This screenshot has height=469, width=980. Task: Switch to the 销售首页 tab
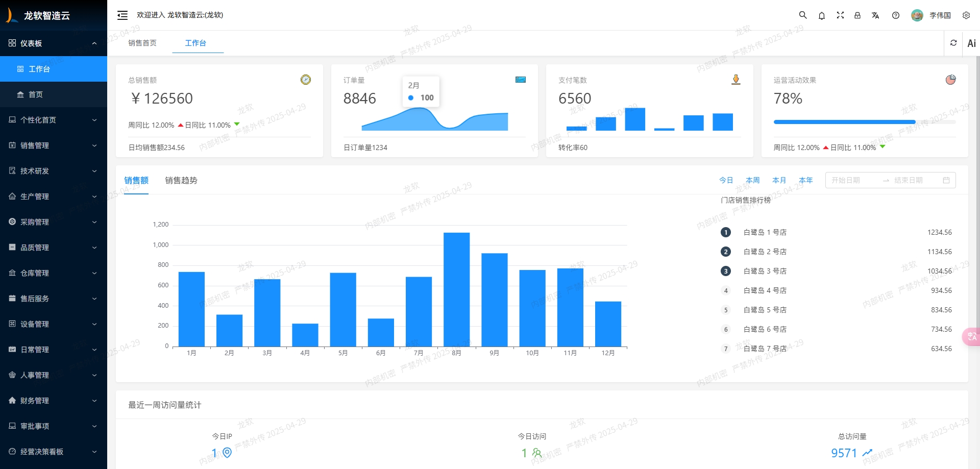(142, 43)
